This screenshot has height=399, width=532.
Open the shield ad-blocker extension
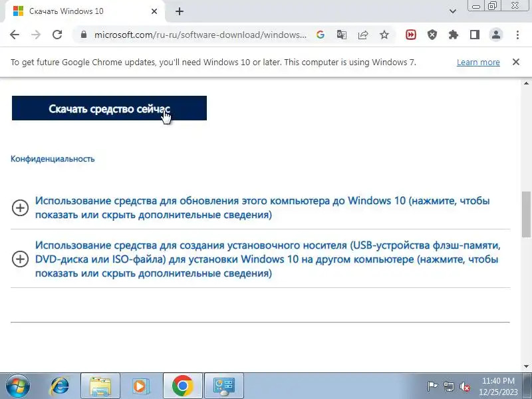pyautogui.click(x=432, y=35)
